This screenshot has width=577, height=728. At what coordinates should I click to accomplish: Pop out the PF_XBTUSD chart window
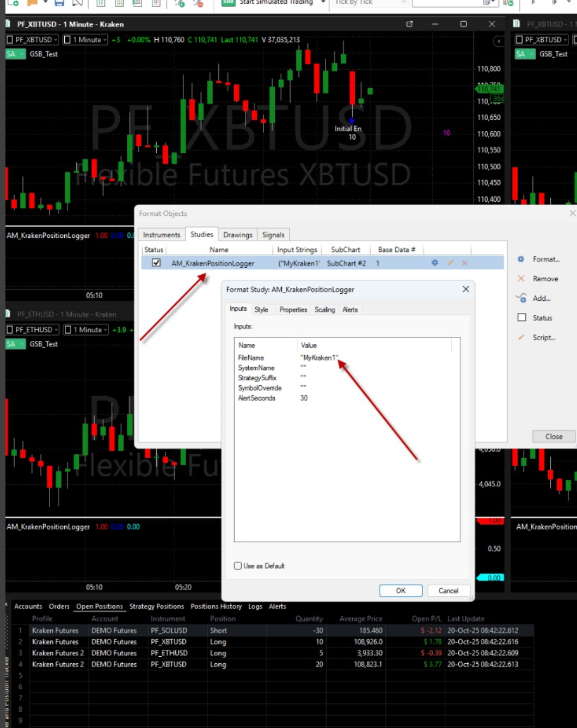(409, 24)
